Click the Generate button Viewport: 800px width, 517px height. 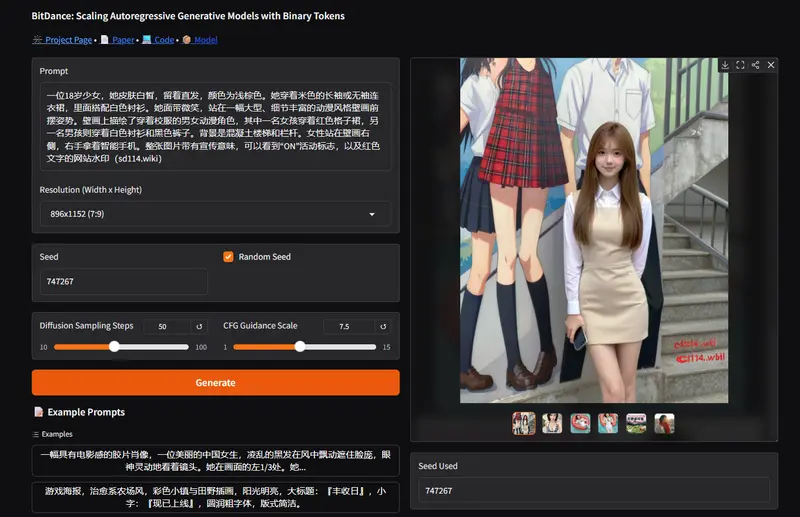click(x=215, y=382)
